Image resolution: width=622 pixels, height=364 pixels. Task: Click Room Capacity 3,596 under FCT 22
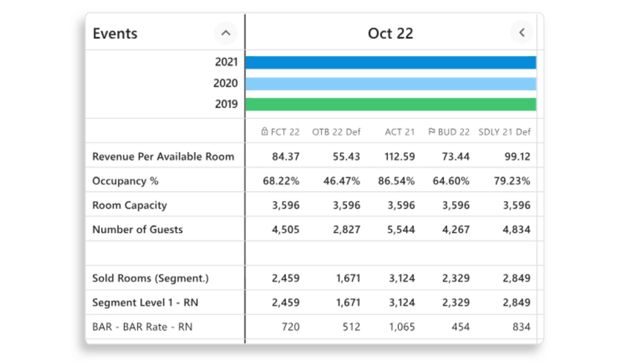click(x=286, y=206)
